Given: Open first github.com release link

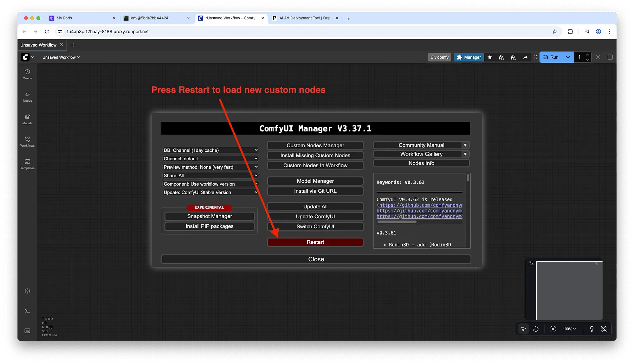Looking at the screenshot, I should pos(421,205).
